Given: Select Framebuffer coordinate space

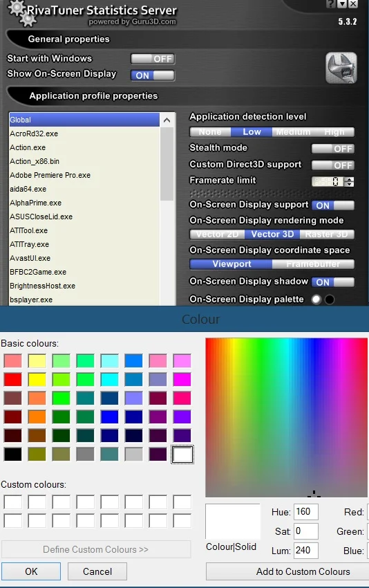Looking at the screenshot, I should (x=313, y=264).
